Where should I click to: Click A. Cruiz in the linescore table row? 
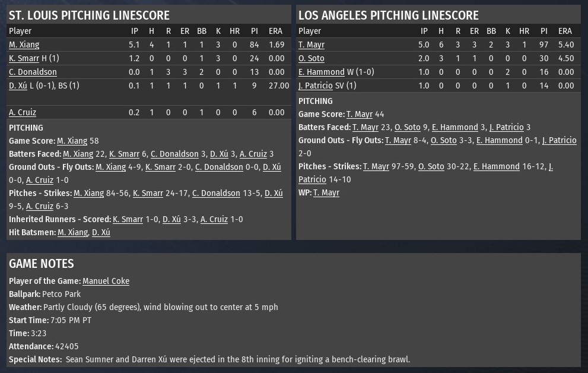pyautogui.click(x=23, y=112)
